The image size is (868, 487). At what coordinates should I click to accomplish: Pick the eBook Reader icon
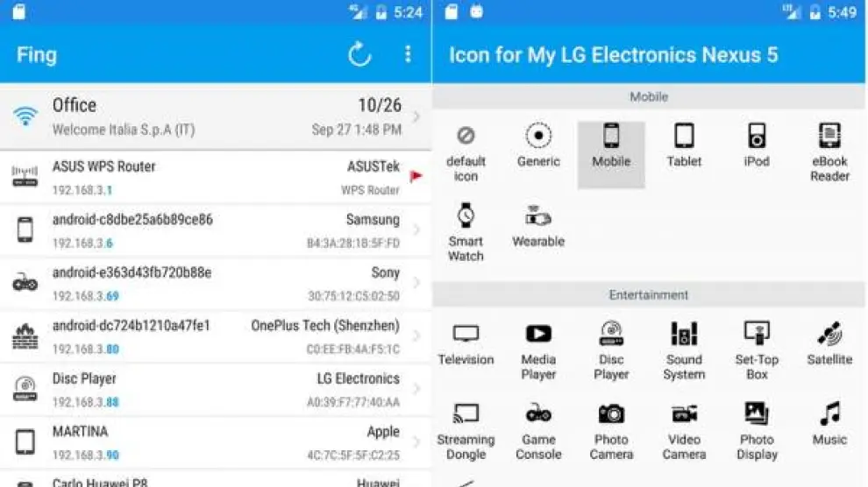[829, 152]
